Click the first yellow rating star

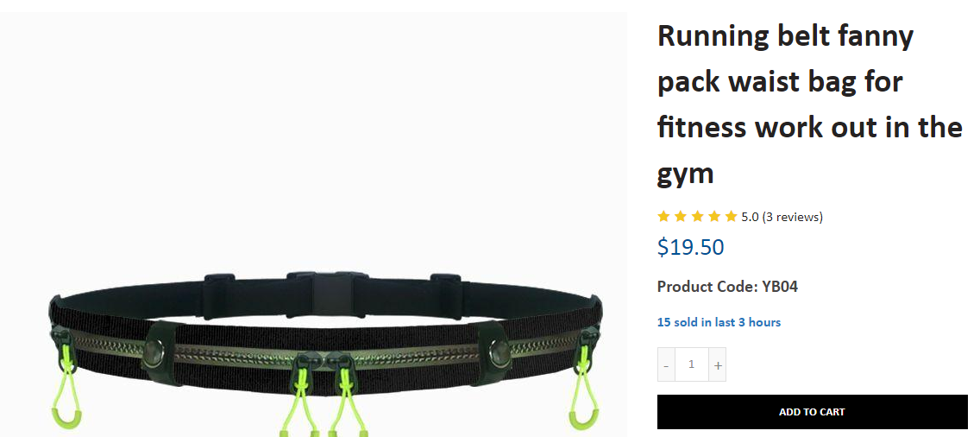pos(663,217)
